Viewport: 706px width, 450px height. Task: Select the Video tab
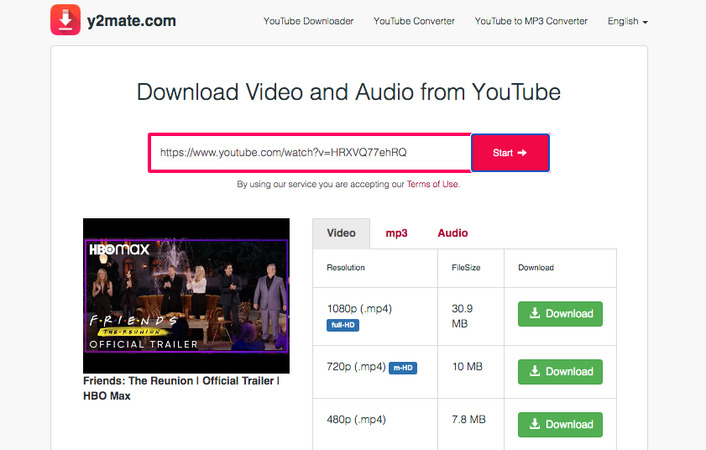click(341, 233)
